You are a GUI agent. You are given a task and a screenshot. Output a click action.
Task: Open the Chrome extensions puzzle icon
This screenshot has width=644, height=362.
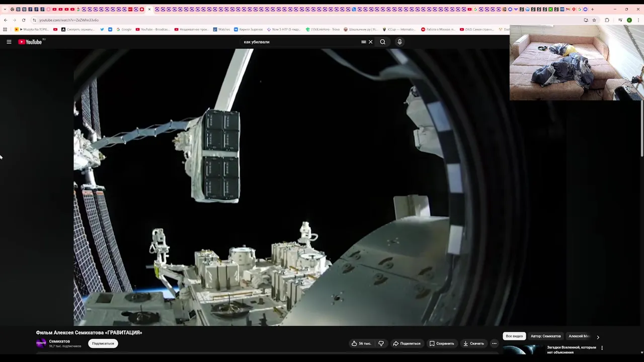coord(607,20)
